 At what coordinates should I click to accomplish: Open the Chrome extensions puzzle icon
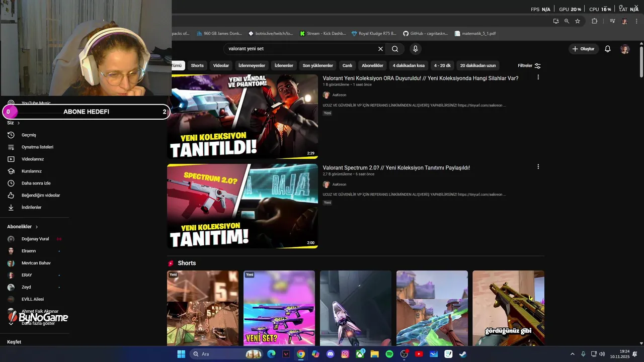pyautogui.click(x=594, y=21)
